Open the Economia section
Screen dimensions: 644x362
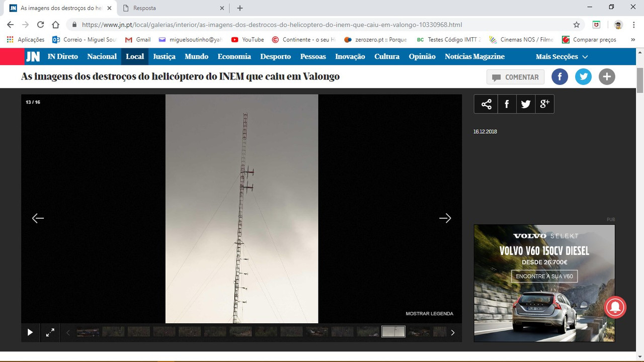[234, 57]
